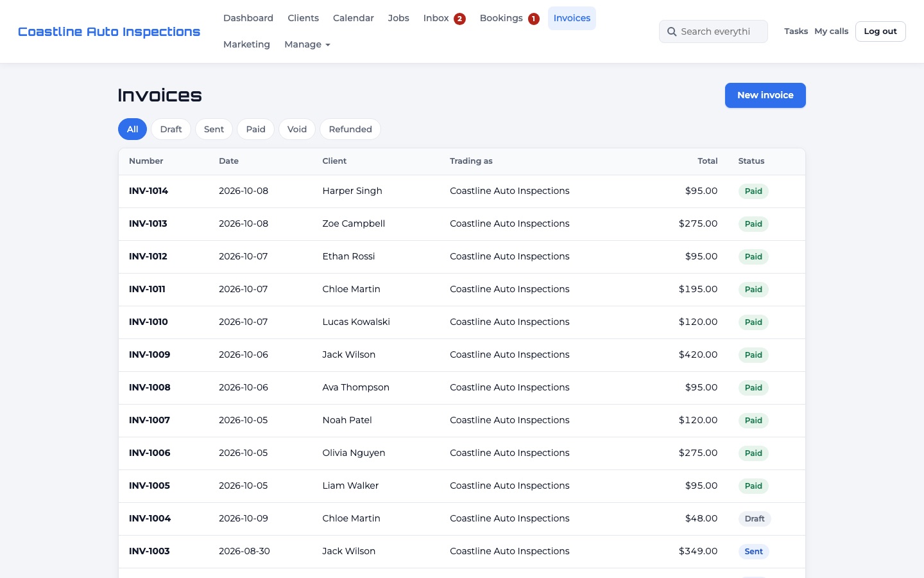Open My calls
Viewport: 924px width, 578px height.
coord(832,31)
